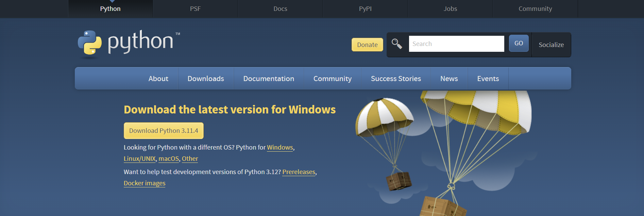The height and width of the screenshot is (216, 644).
Task: Open the Python top-bar tab
Action: 111,9
